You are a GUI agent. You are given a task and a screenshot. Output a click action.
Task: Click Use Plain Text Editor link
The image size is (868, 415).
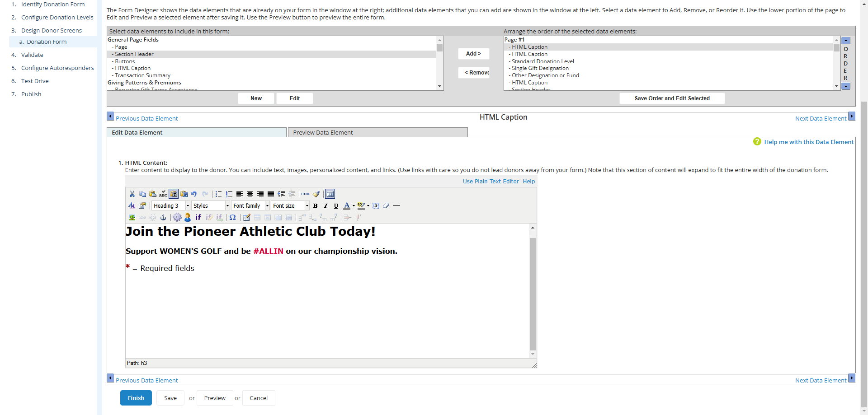click(491, 181)
